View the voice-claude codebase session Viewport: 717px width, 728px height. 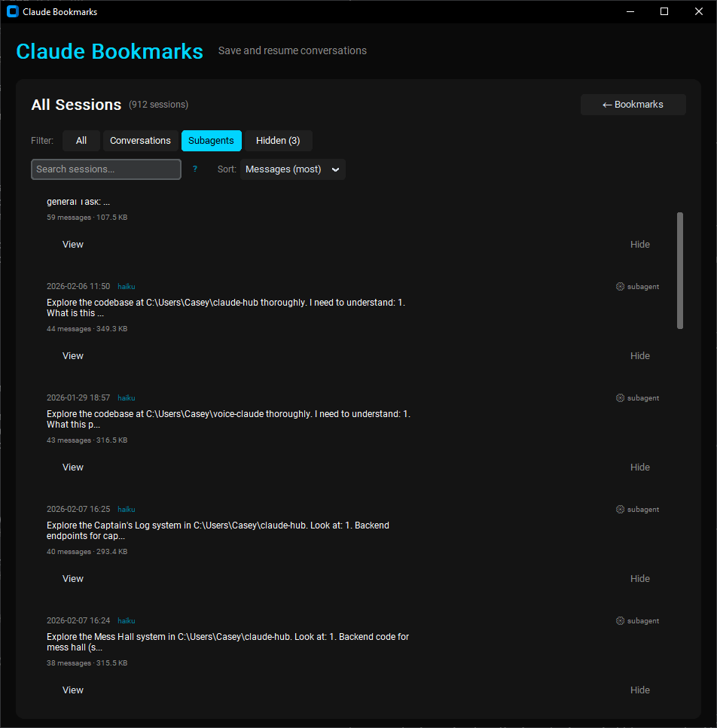click(x=73, y=468)
